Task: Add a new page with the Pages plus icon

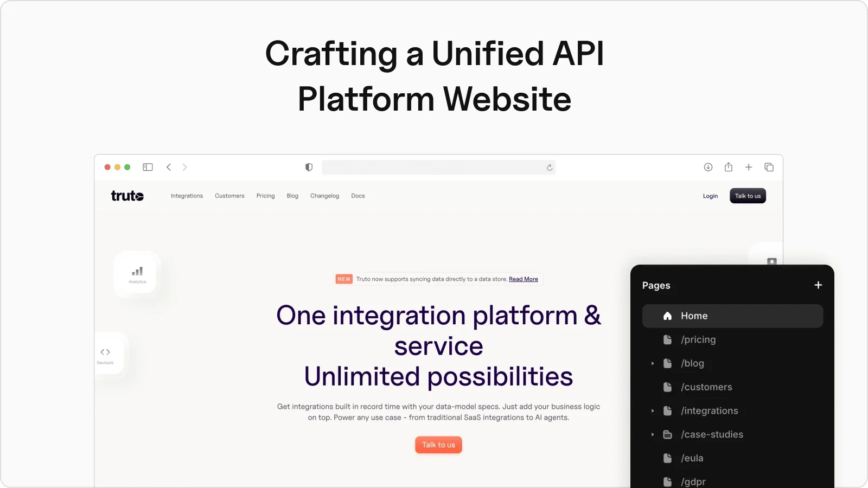Action: [818, 285]
